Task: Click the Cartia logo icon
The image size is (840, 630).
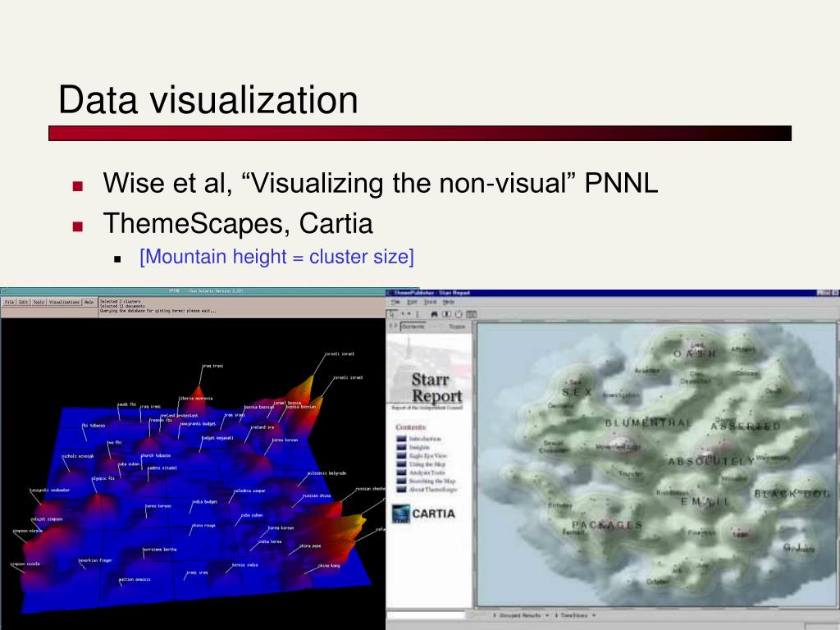Action: tap(400, 514)
